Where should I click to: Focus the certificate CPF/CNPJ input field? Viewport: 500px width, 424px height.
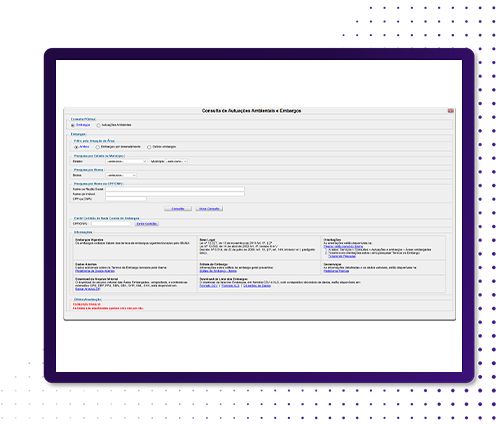pyautogui.click(x=111, y=224)
